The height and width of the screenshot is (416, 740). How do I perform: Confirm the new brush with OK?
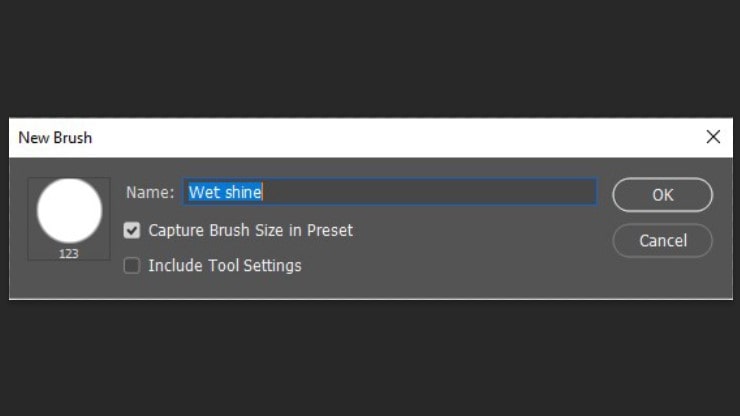[x=662, y=195]
